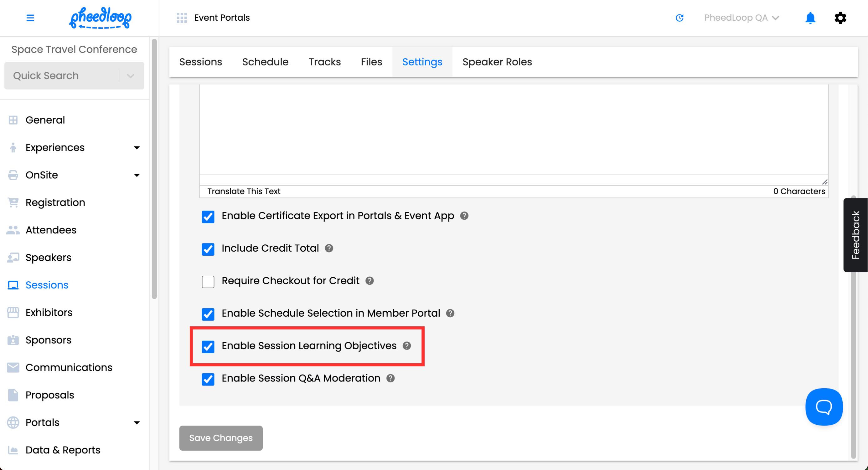Viewport: 868px width, 470px height.
Task: Click the text area resize handle
Action: (824, 182)
